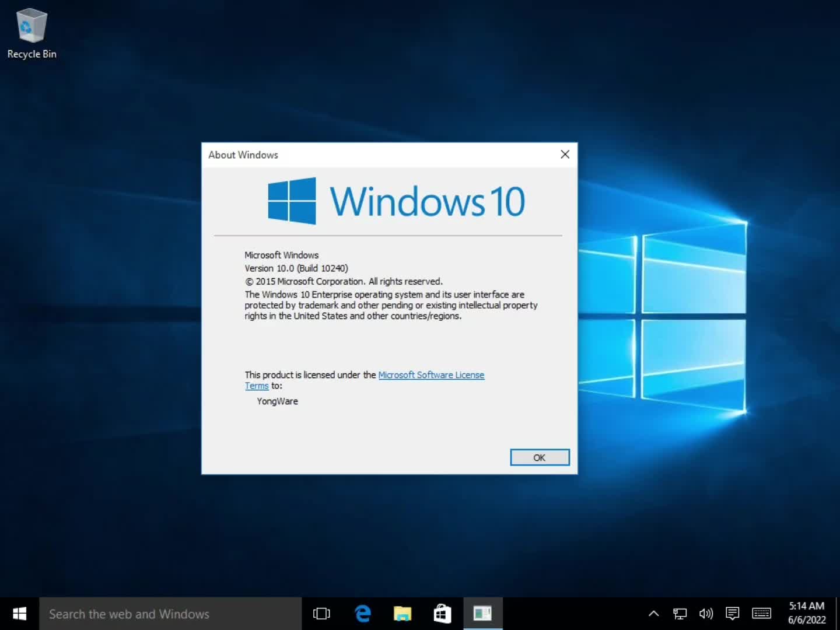Open the network status tray icon
The height and width of the screenshot is (630, 840).
pyautogui.click(x=680, y=614)
